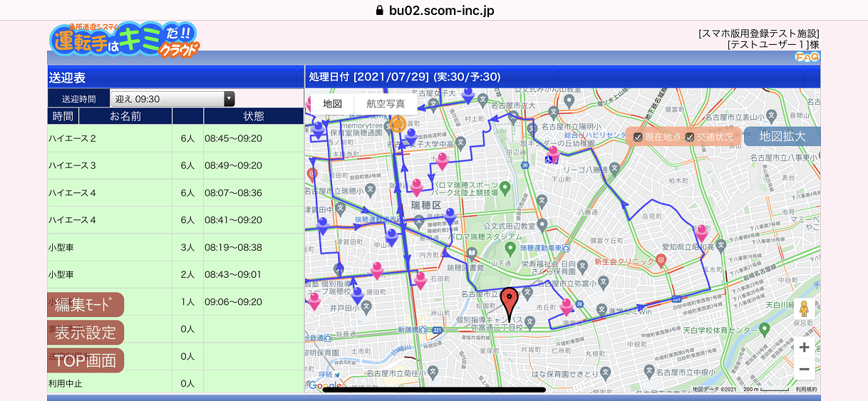Go to TOP画面

tap(86, 360)
